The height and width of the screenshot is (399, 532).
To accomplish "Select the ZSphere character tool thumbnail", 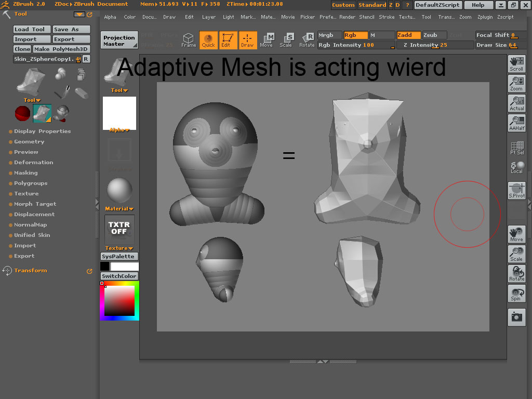I will point(62,113).
